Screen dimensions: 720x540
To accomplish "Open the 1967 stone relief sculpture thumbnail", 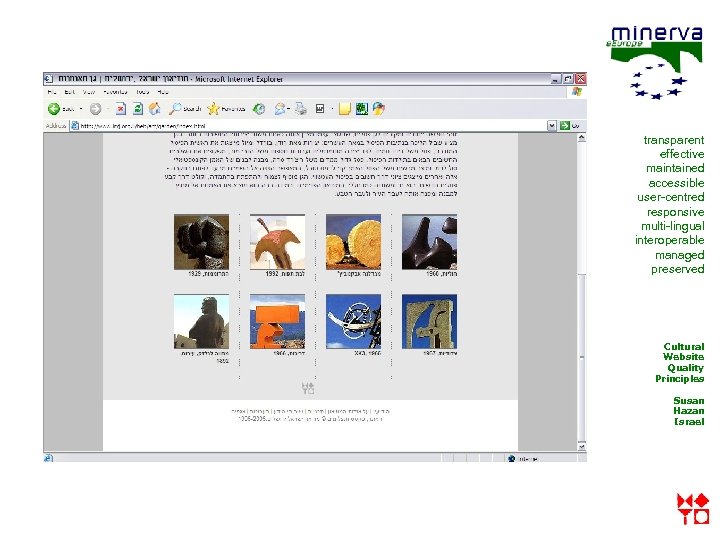I will 429,321.
